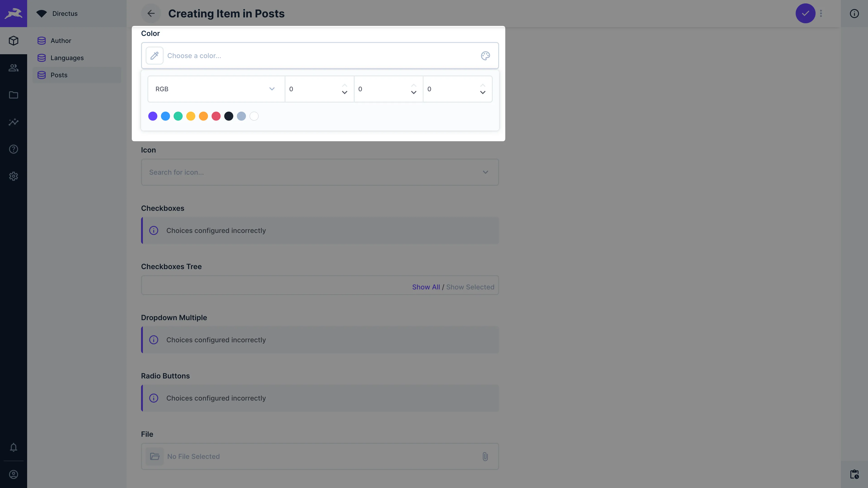Click the save/confirm checkmark icon

805,13
